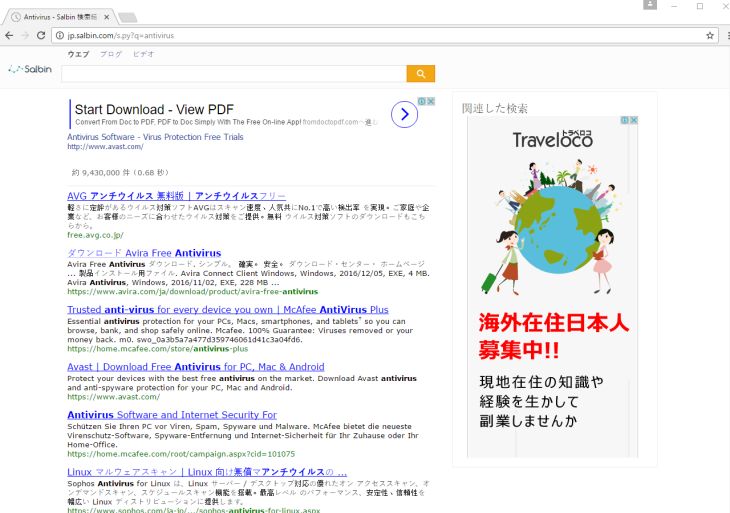Focus the address bar URL

click(120, 35)
